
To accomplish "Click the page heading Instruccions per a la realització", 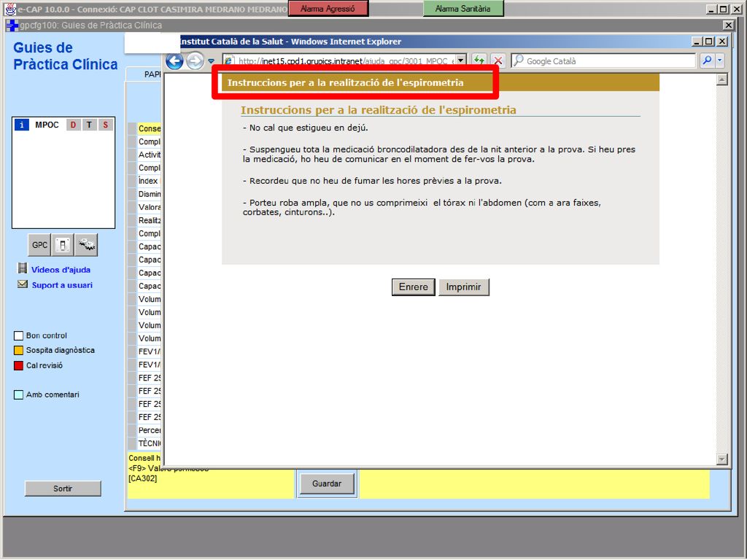I will [379, 110].
